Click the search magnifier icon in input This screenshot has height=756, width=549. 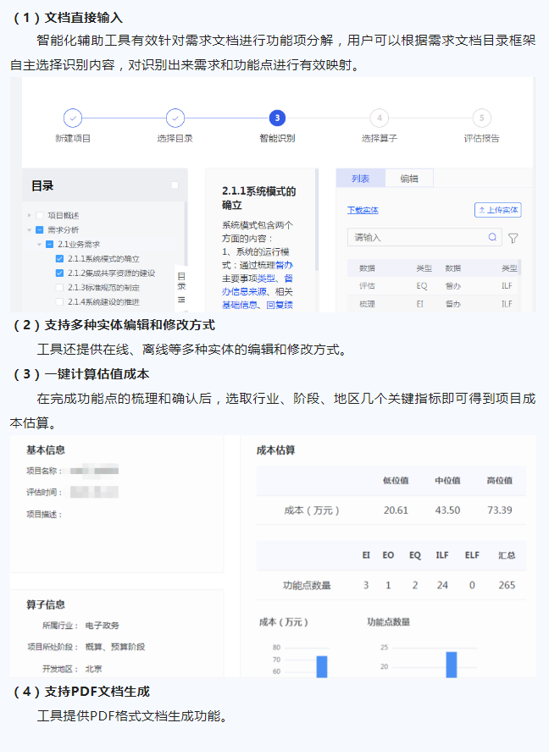[x=492, y=238]
